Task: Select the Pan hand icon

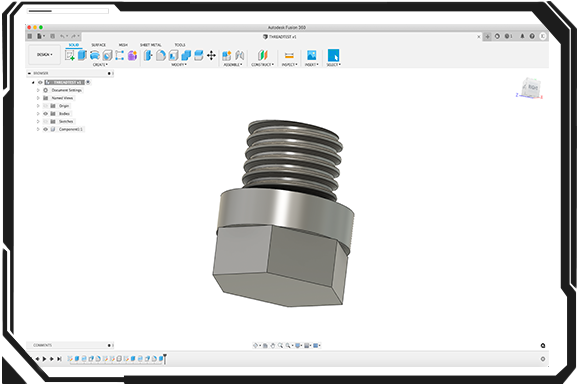Action: click(x=273, y=346)
